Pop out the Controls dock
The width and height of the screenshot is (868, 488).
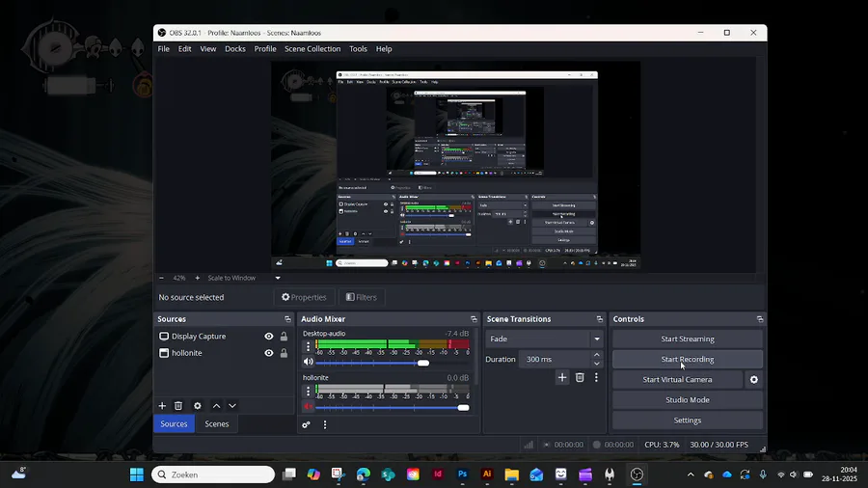[x=760, y=319]
